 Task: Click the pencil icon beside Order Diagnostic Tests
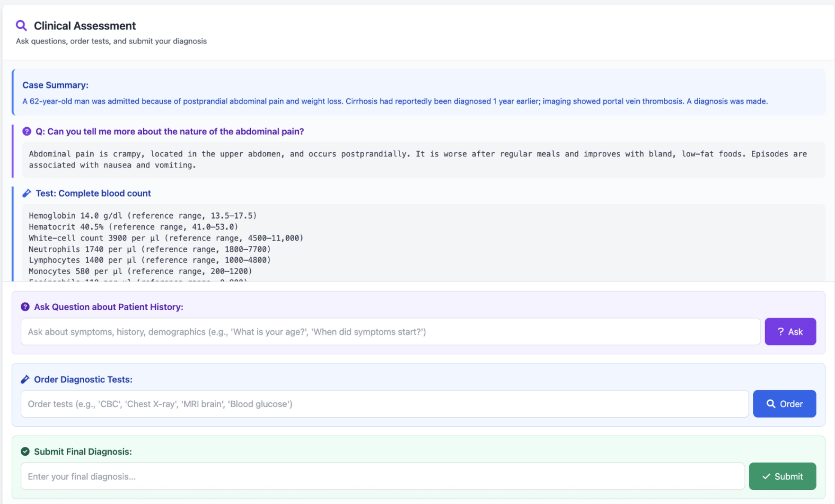[x=25, y=379]
